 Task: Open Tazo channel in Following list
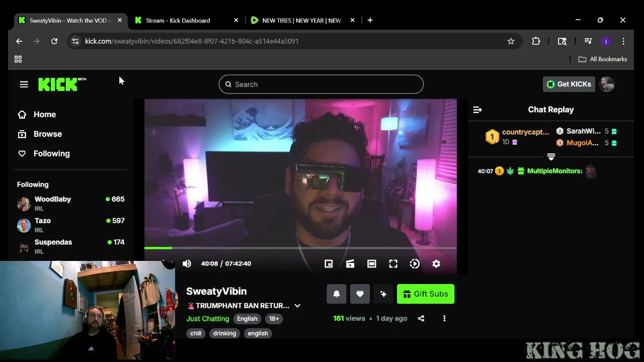point(71,225)
